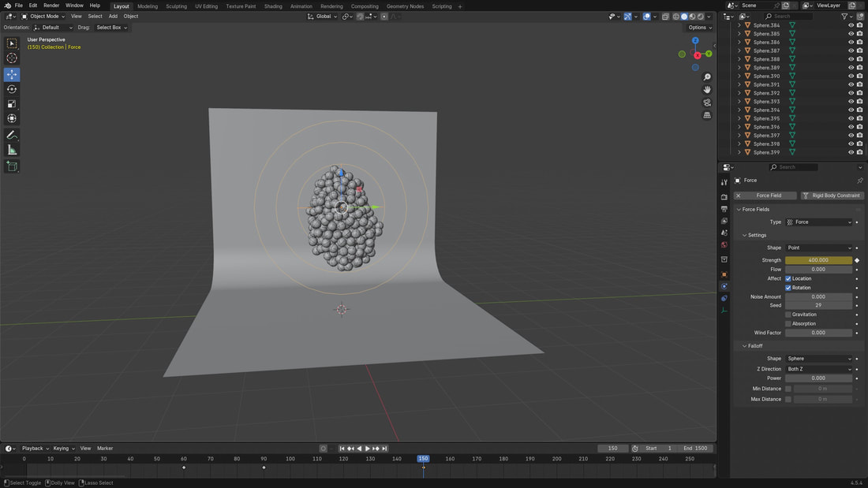The width and height of the screenshot is (868, 488).
Task: Hide Sphere.390 with its eye icon
Action: 851,76
